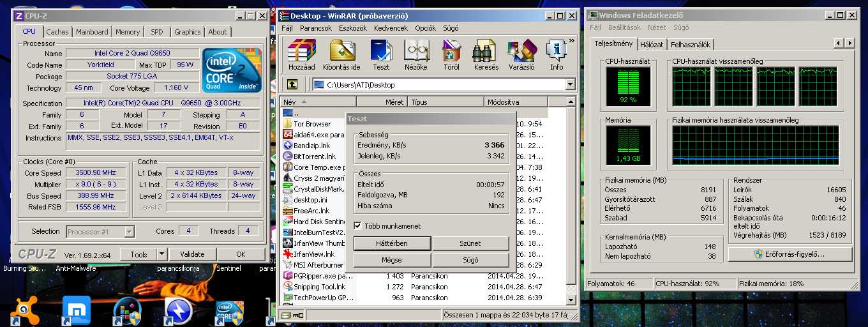This screenshot has height=327, width=868.
Task: Click the blue lightning bolt desktop shortcut
Action: point(178,312)
